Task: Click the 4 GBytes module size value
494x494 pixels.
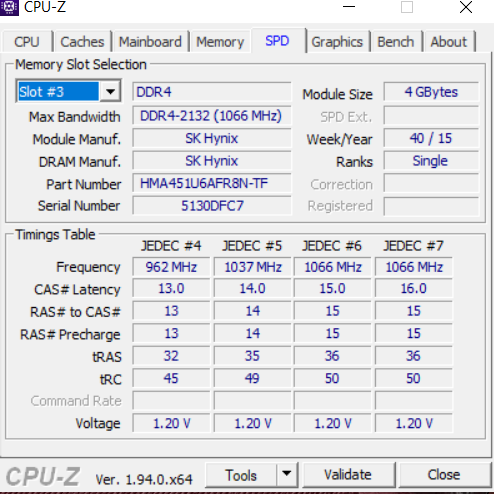Action: [431, 92]
